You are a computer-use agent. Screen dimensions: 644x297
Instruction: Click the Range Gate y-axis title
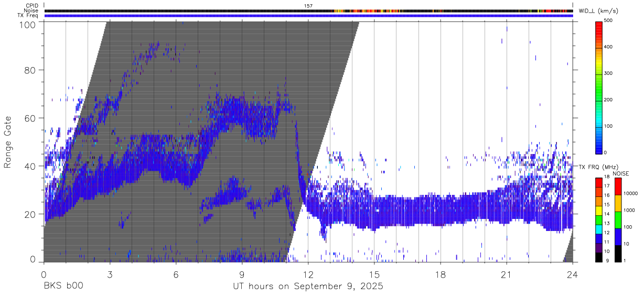click(x=8, y=142)
